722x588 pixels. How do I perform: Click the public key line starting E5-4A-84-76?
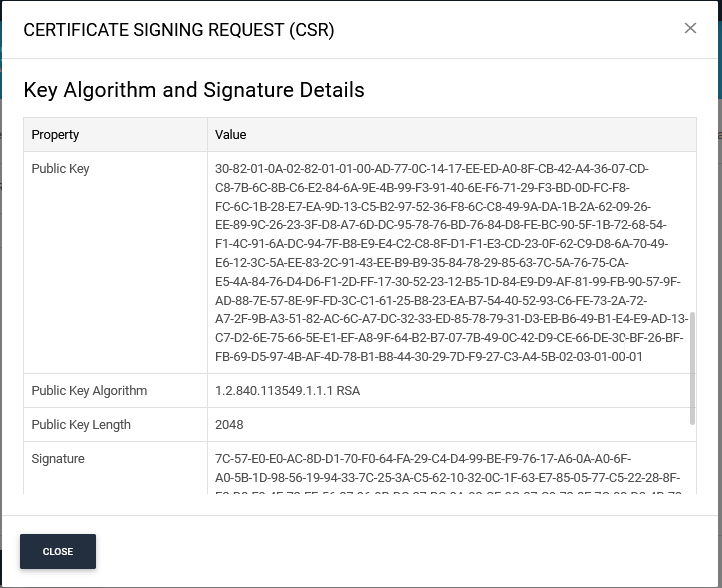448,281
